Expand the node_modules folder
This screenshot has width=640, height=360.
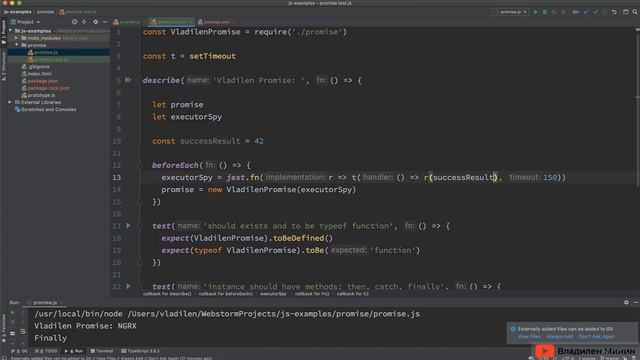(17, 38)
